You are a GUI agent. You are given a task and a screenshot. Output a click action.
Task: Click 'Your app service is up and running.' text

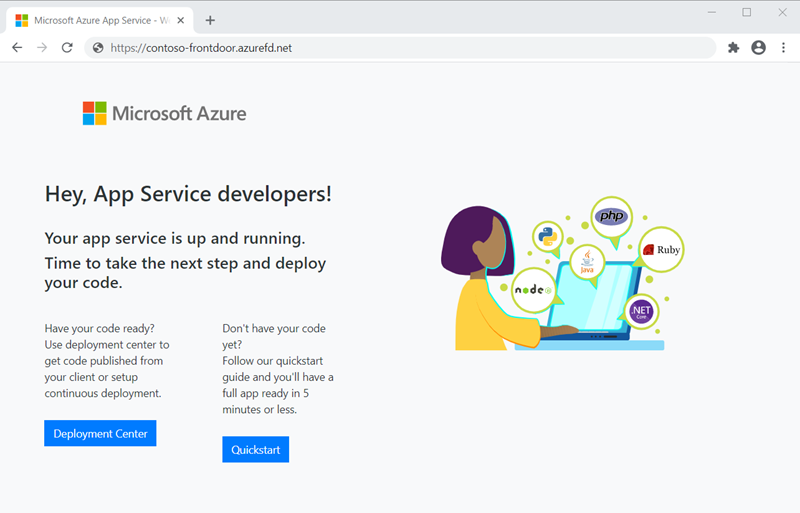pyautogui.click(x=175, y=238)
